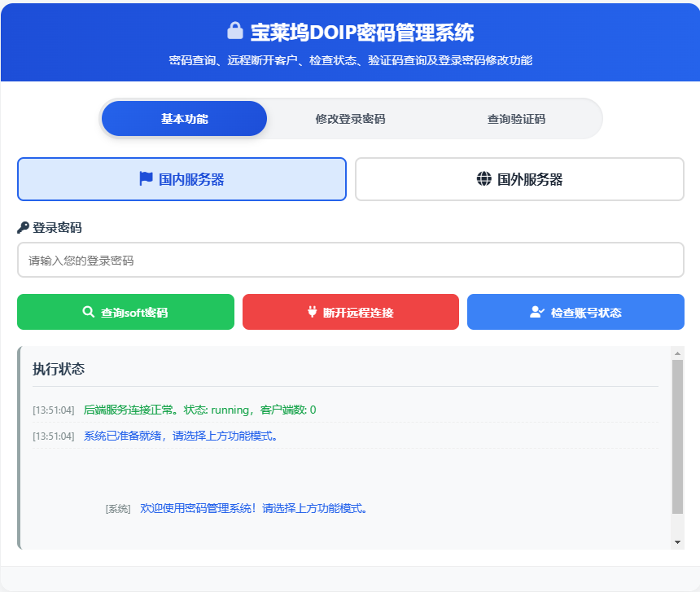Switch to the 国外服务器 server option
The image size is (700, 592).
[x=519, y=178]
